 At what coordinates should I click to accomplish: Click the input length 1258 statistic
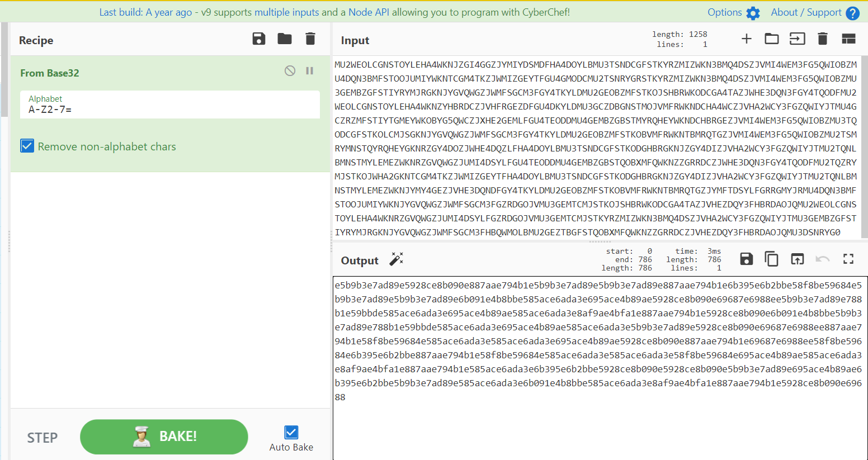(x=680, y=34)
